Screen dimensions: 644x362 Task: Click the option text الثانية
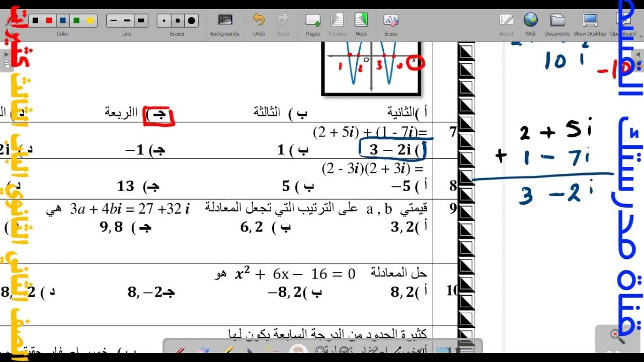tap(401, 112)
